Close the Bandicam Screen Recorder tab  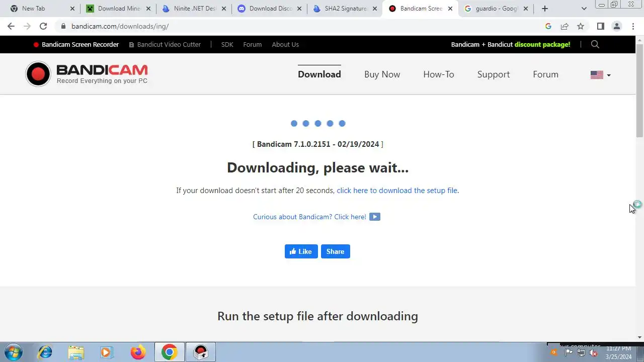[450, 9]
